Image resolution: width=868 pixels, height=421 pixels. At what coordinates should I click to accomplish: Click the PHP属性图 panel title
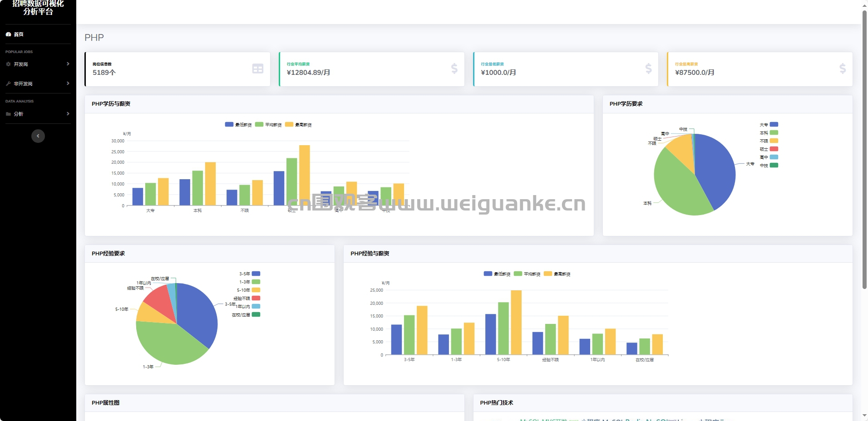point(105,403)
